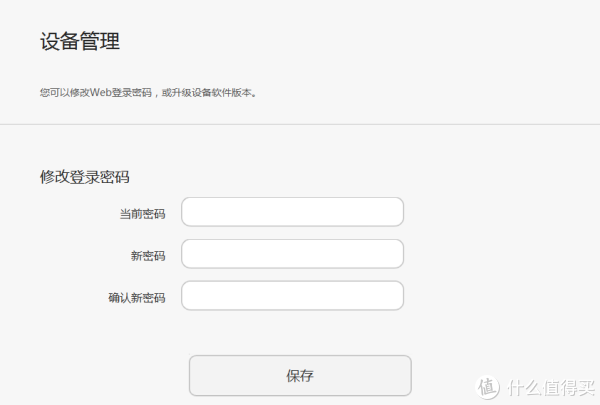Click the word Web in the description
The width and height of the screenshot is (600, 405).
[100, 92]
